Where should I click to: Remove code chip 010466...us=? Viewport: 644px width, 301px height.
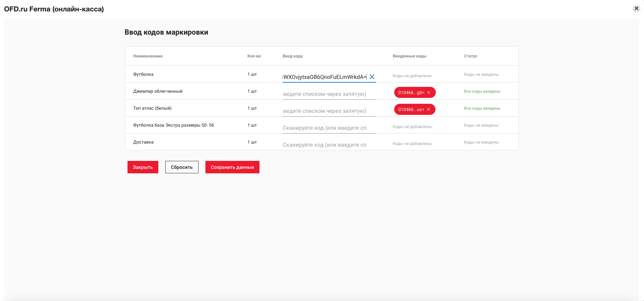coord(428,109)
